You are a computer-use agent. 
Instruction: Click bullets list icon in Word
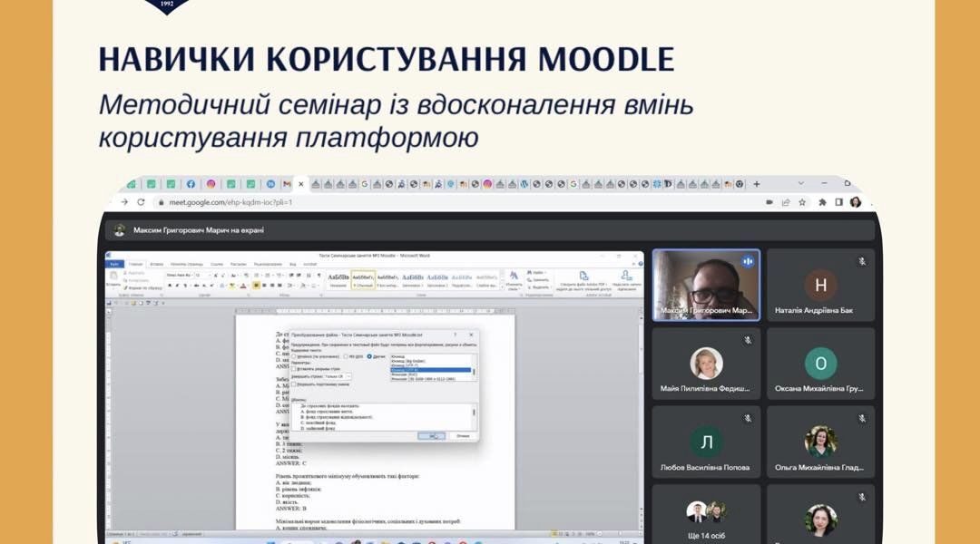coord(258,275)
